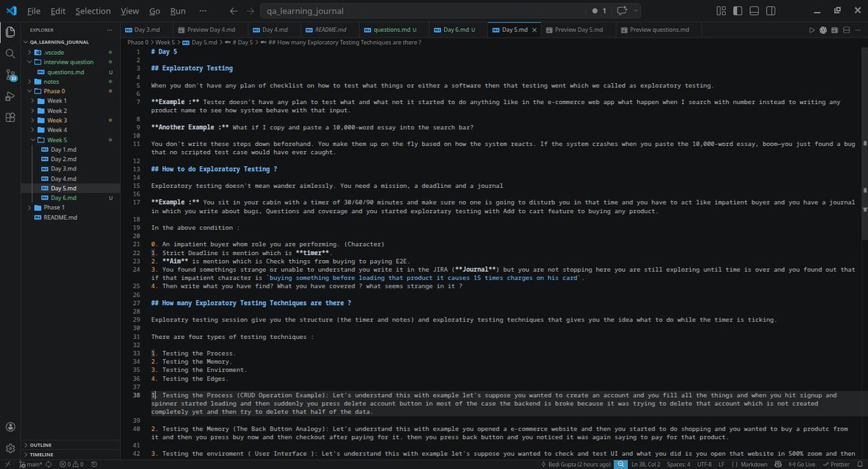Open the Extensions view
This screenshot has height=469, width=868.
(10, 118)
